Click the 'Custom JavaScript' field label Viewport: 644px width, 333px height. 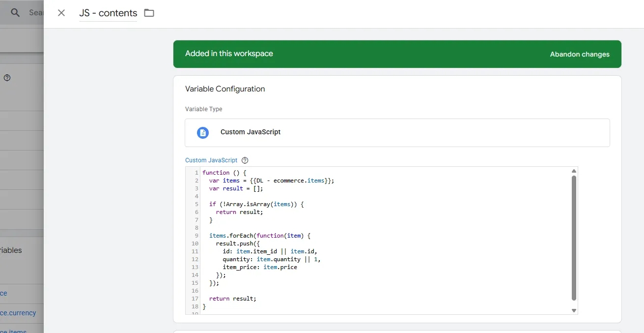coord(211,160)
